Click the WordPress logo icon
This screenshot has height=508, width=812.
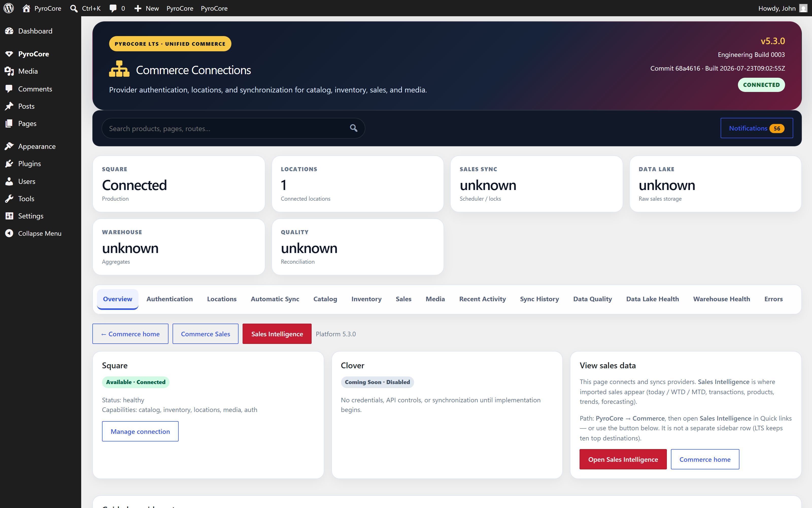point(9,8)
